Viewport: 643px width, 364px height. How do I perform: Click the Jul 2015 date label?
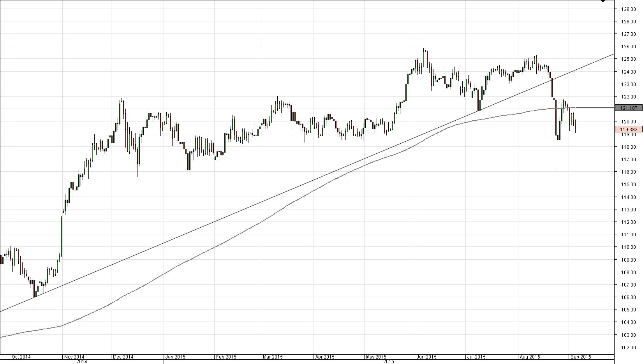pos(477,357)
